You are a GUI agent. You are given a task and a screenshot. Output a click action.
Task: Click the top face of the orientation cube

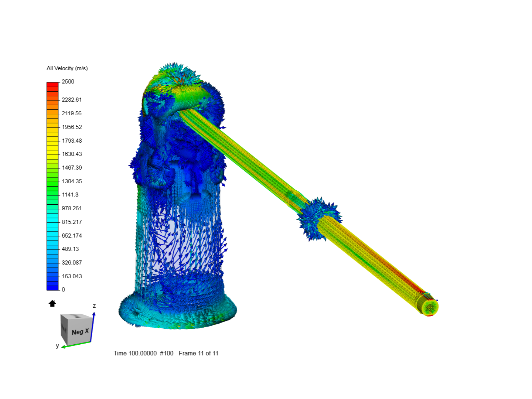click(x=76, y=317)
